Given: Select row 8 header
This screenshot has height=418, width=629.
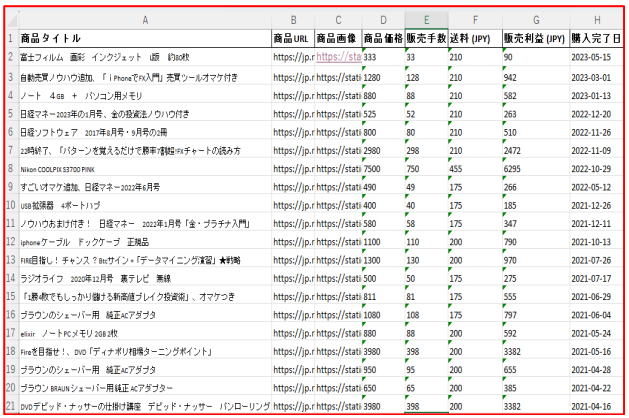Looking at the screenshot, I should [x=12, y=168].
